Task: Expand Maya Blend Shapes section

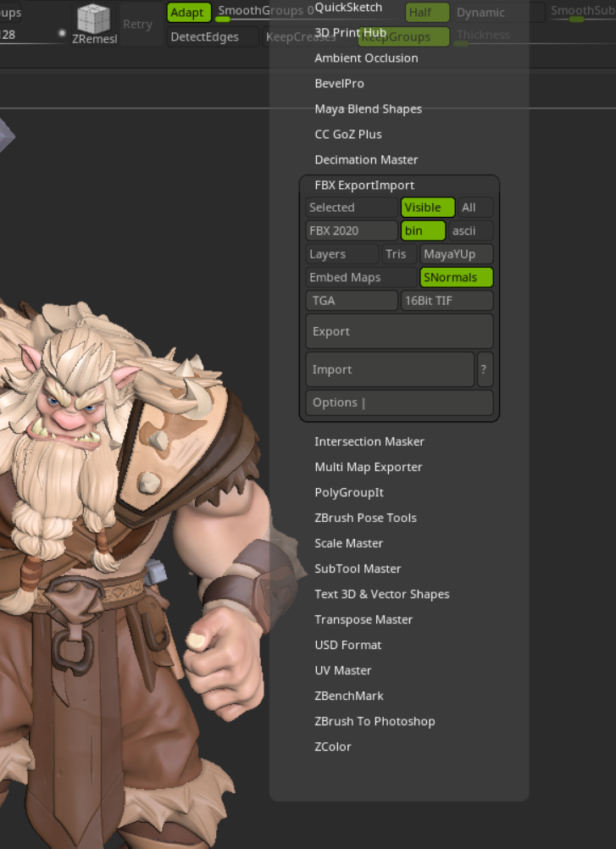Action: point(368,108)
